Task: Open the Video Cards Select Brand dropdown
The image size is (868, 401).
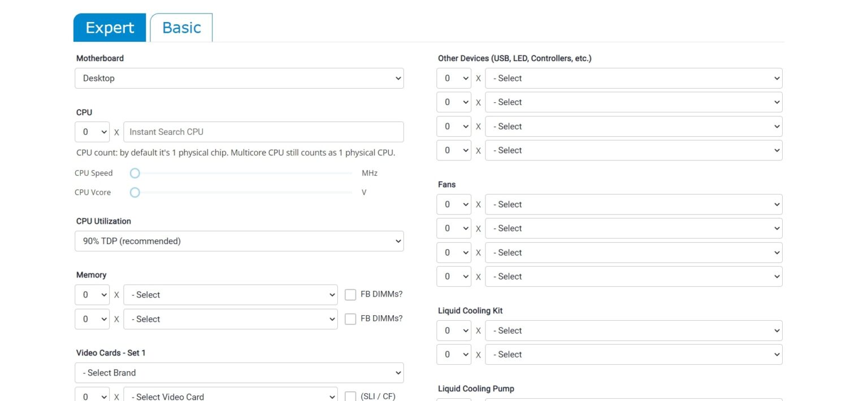Action: pyautogui.click(x=239, y=373)
